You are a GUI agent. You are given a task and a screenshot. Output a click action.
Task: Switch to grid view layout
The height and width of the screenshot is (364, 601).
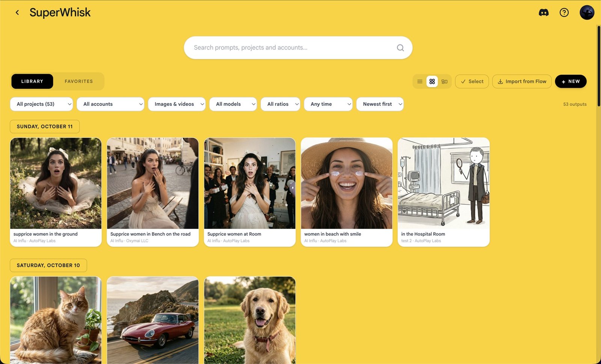(432, 81)
